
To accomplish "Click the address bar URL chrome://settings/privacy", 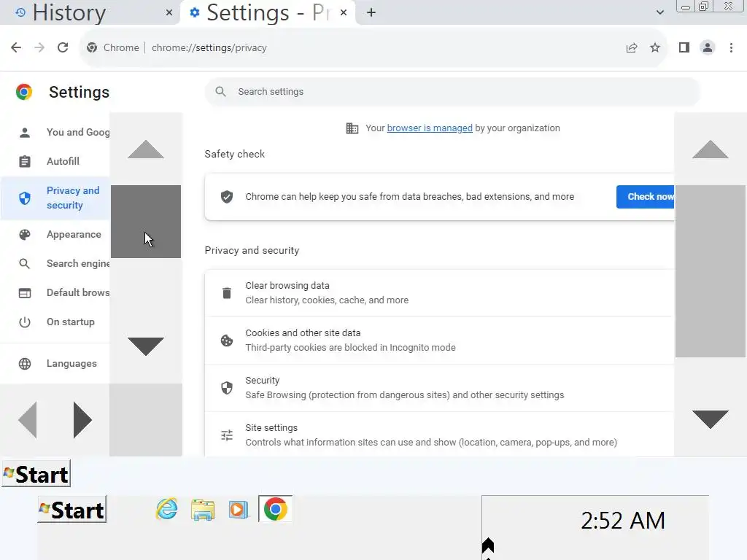I will click(209, 47).
